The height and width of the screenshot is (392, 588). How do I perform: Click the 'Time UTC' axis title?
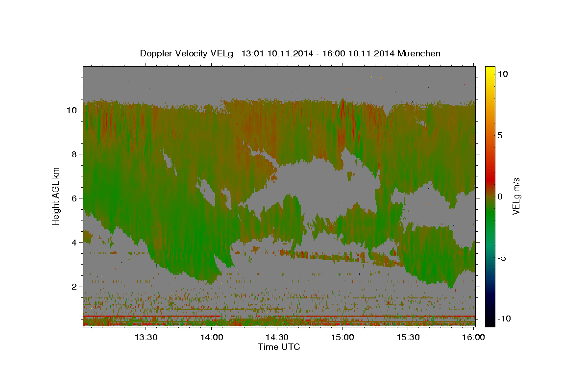coord(279,347)
